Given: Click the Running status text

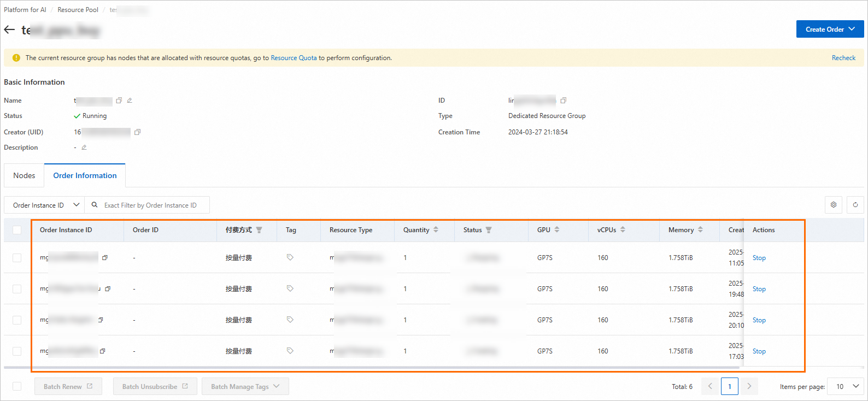Looking at the screenshot, I should point(95,116).
